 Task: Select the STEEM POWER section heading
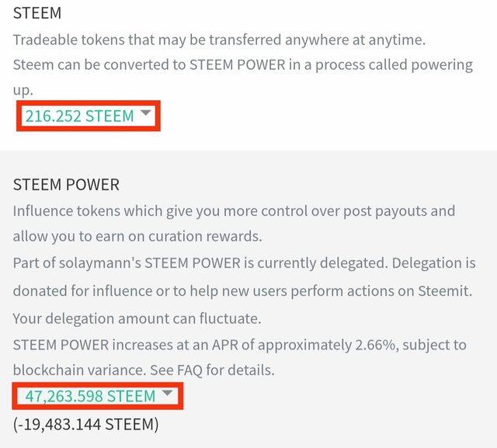coord(67,185)
